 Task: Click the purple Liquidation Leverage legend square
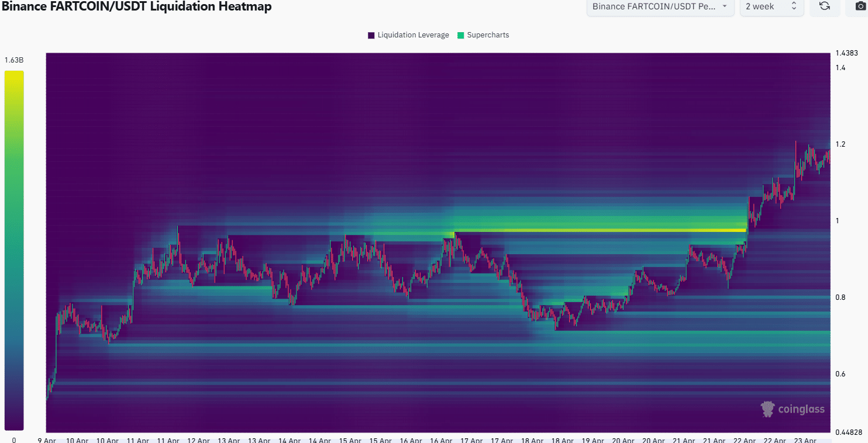point(371,35)
